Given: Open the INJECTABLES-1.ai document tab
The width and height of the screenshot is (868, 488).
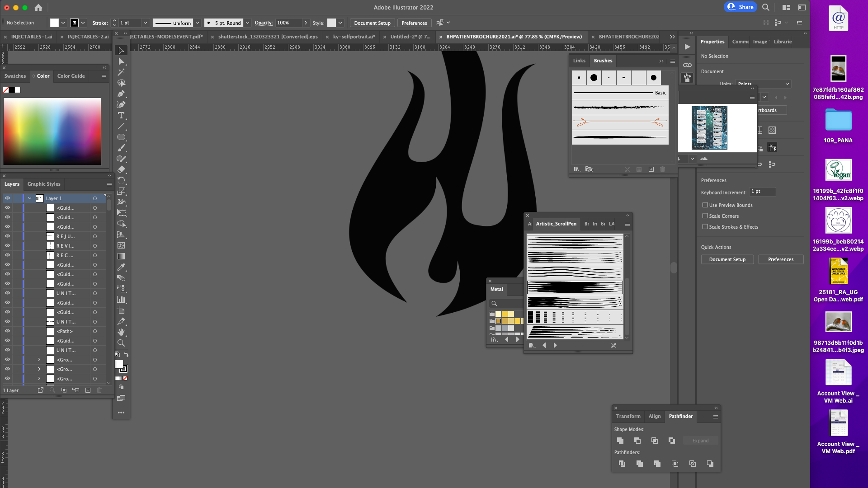Looking at the screenshot, I should click(32, 37).
